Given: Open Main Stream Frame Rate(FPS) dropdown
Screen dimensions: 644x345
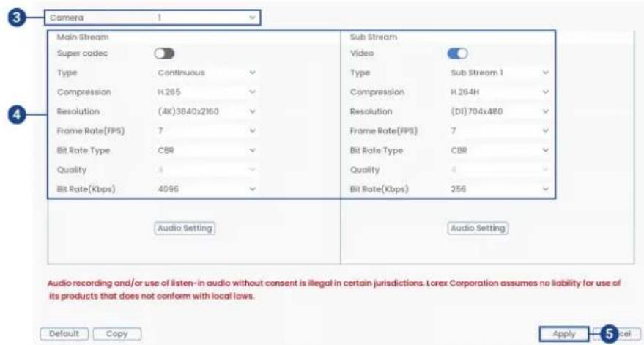Looking at the screenshot, I should (207, 130).
